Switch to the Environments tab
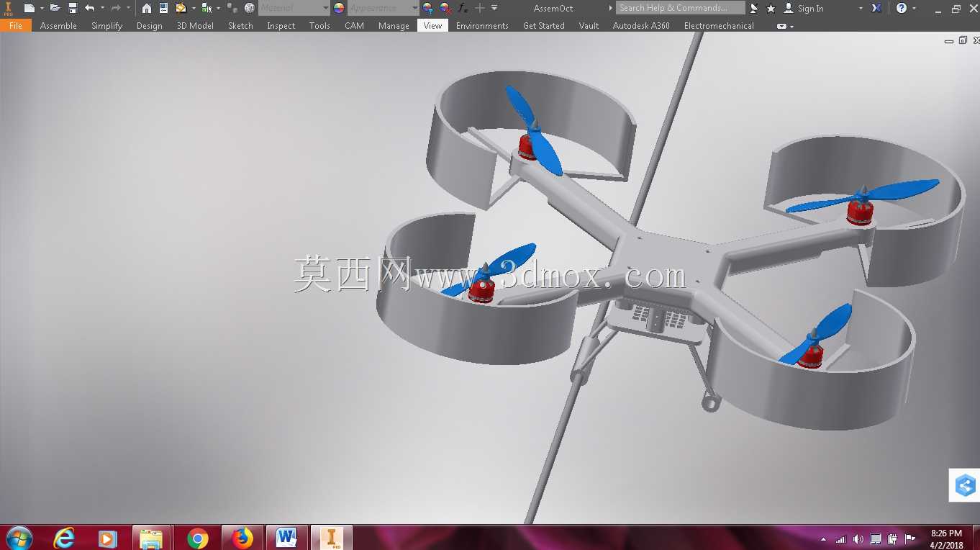 (482, 25)
